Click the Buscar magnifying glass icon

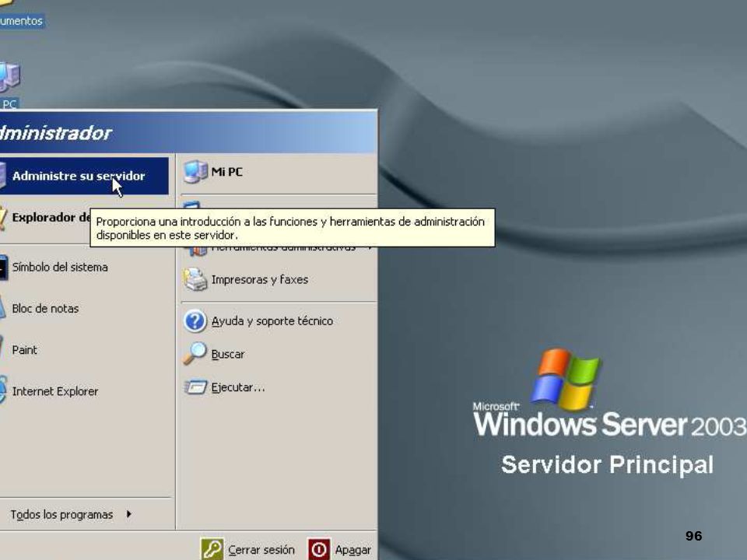pyautogui.click(x=195, y=354)
